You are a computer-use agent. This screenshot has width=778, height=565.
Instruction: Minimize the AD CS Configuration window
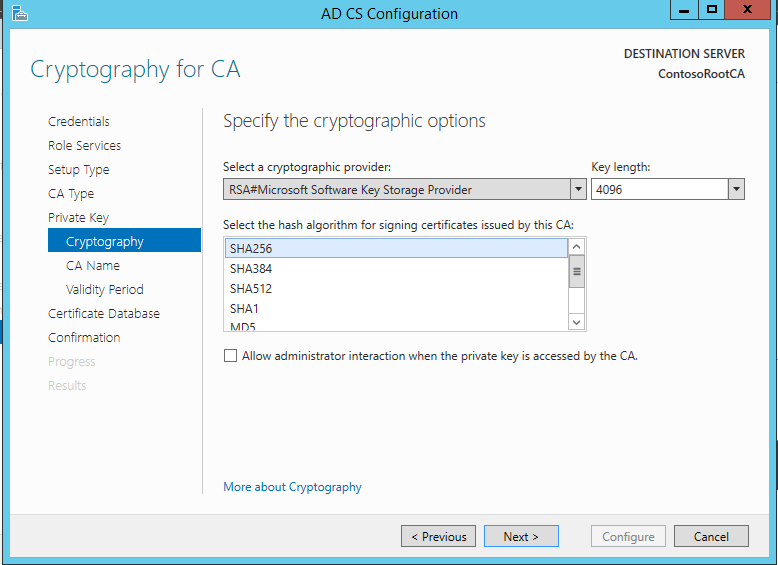684,10
